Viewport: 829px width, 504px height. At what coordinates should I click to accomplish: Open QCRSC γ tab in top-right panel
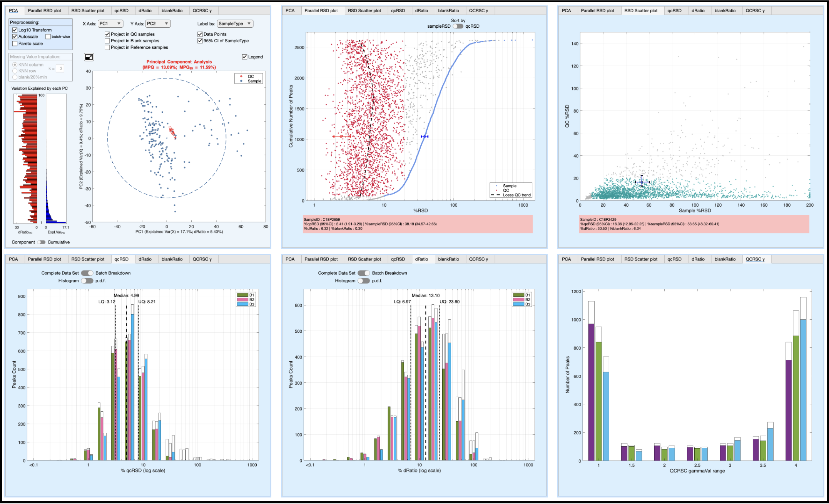[755, 11]
